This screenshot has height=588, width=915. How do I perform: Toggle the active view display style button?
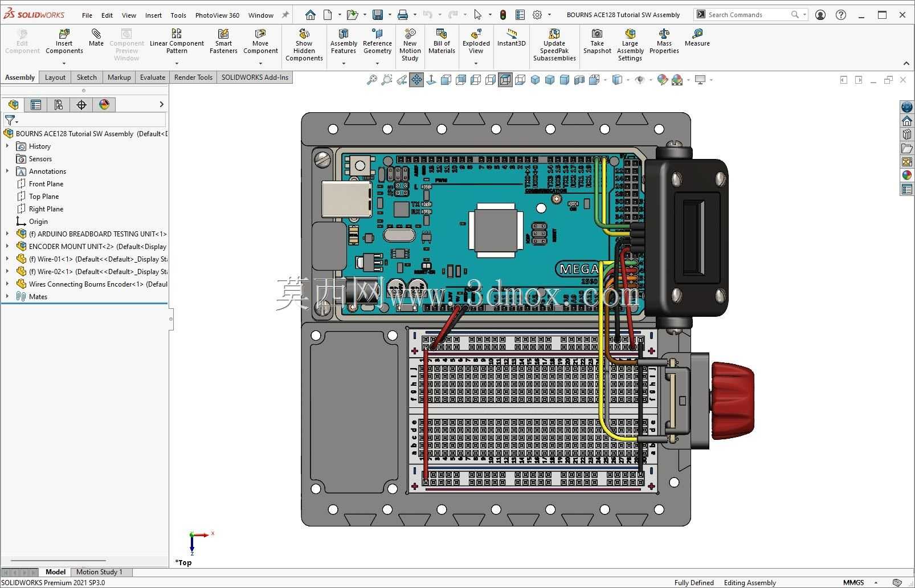coord(505,80)
